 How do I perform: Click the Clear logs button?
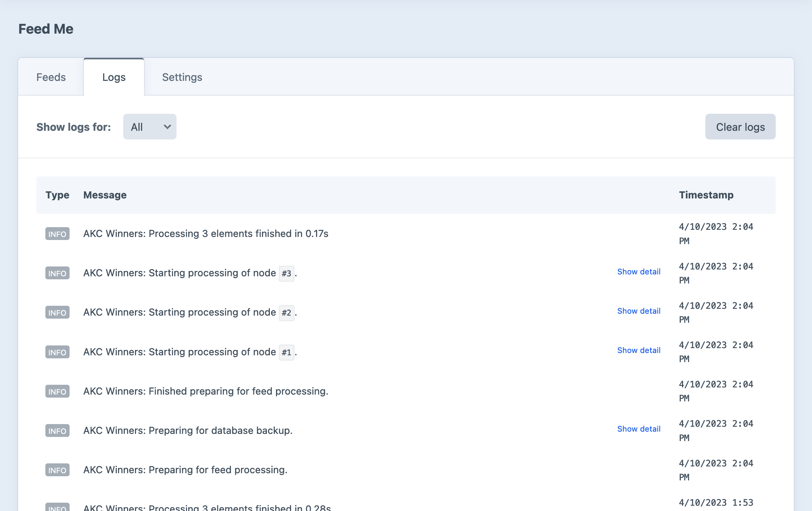[740, 127]
